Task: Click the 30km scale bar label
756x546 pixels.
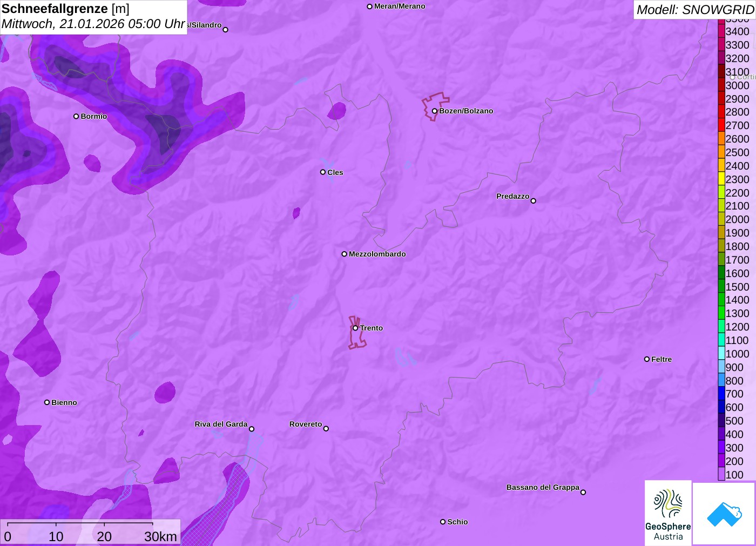Action: [x=160, y=536]
